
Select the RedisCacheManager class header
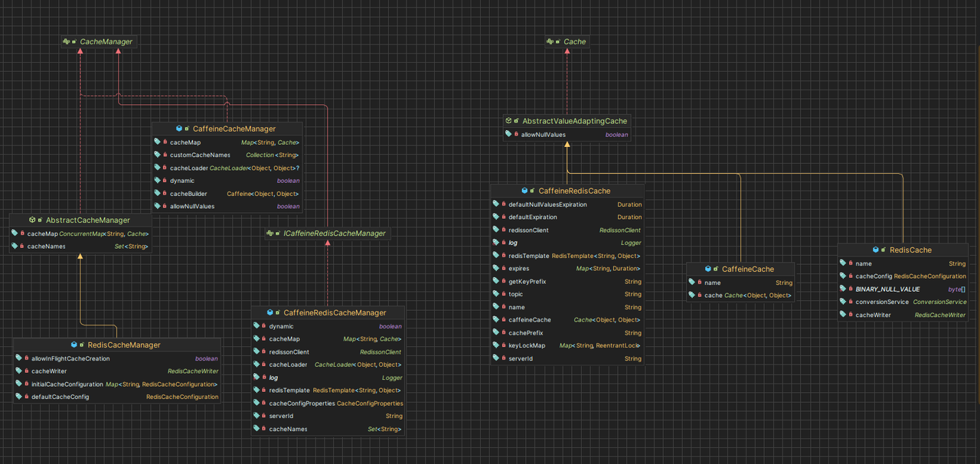tap(123, 345)
